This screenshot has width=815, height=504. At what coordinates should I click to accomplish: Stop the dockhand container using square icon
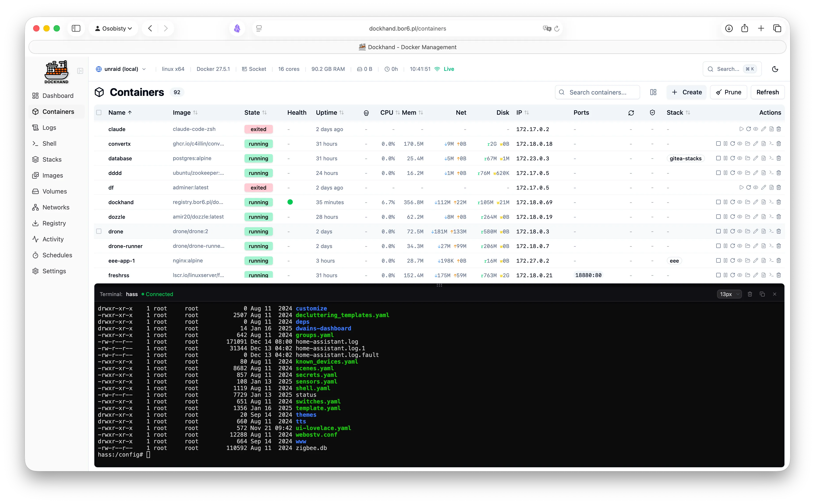[718, 202]
